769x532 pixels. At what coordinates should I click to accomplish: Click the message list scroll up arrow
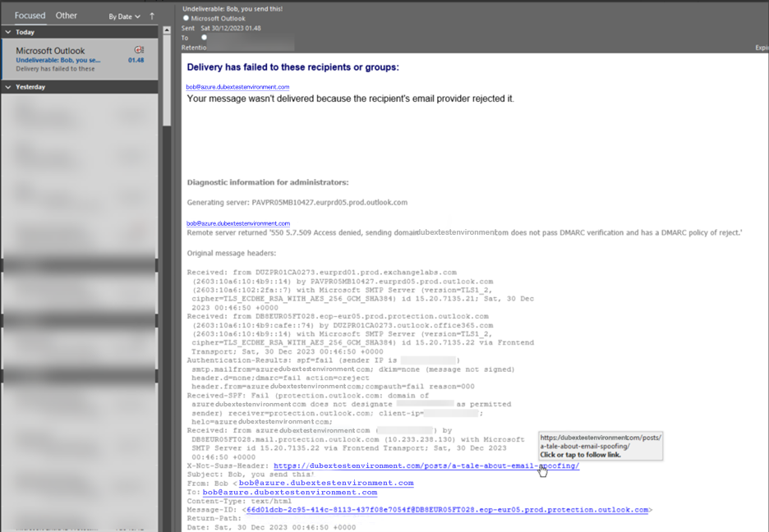tap(167, 30)
